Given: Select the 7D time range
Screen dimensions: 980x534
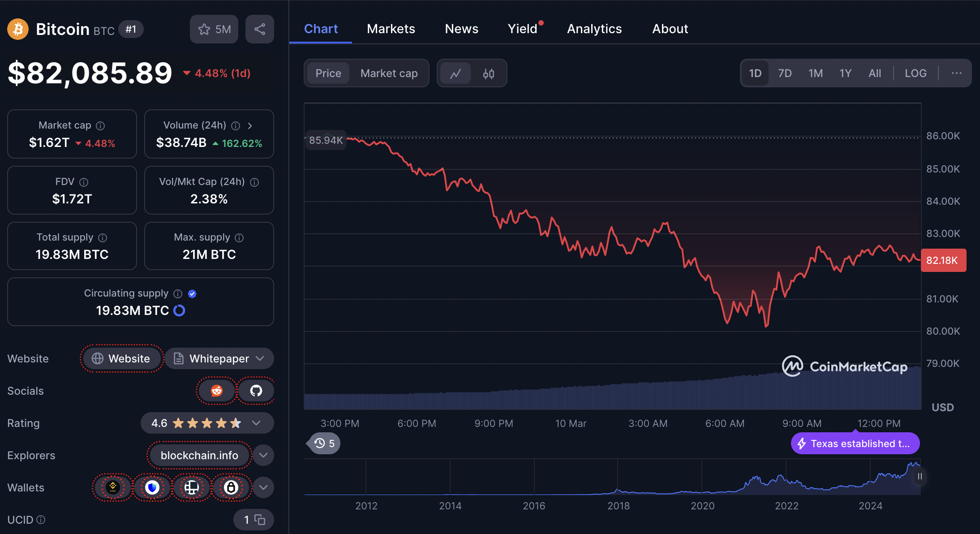Looking at the screenshot, I should (784, 73).
